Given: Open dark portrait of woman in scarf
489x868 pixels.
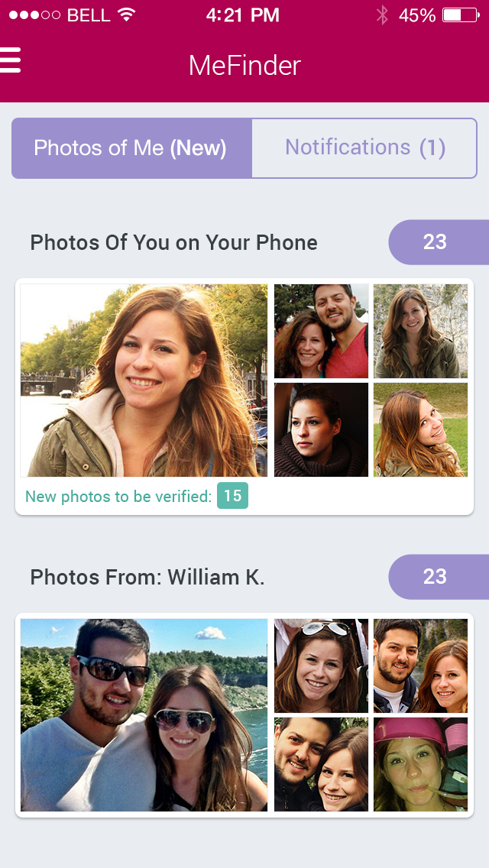Looking at the screenshot, I should pos(321,430).
